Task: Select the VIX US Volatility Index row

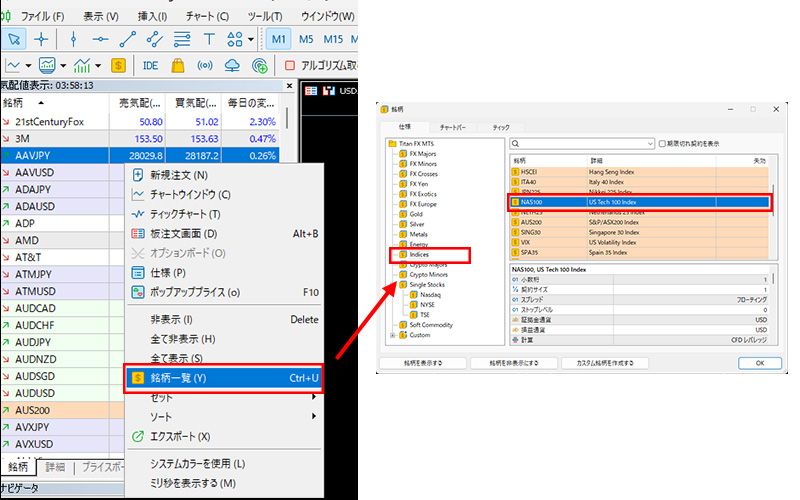Action: (x=640, y=242)
